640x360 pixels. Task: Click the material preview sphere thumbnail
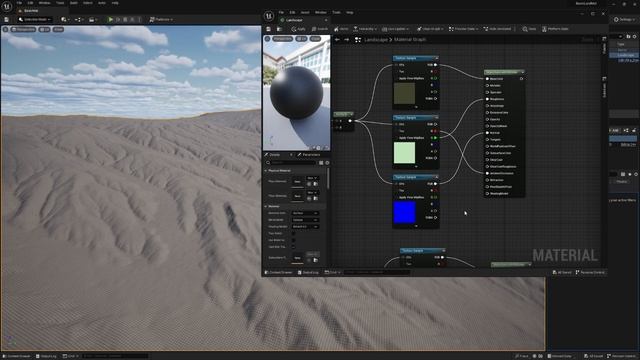[x=296, y=93]
